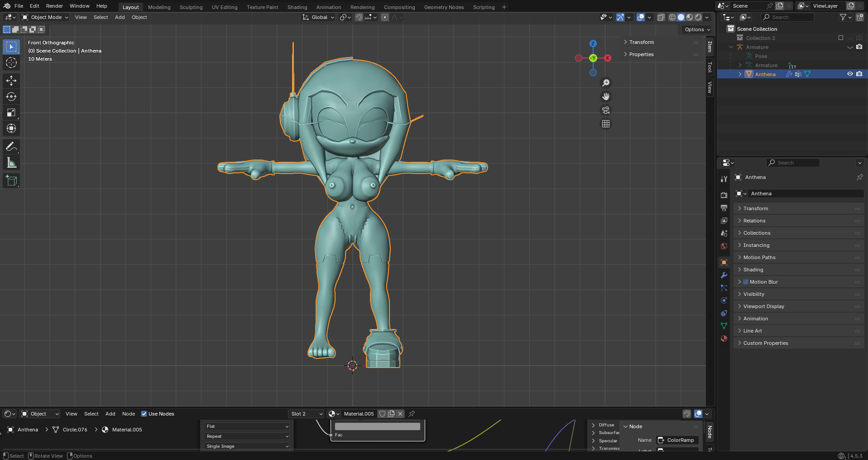868x460 pixels.
Task: Expand the Visibility panel
Action: [x=799, y=294]
